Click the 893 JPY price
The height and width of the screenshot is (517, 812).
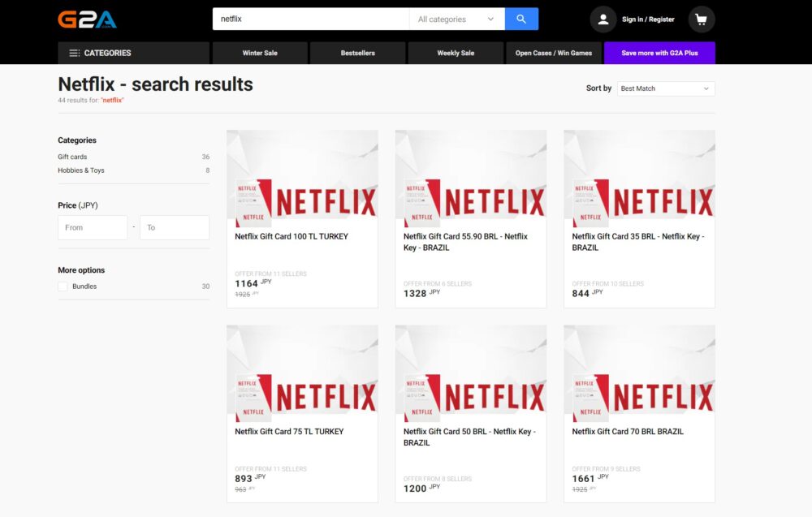(250, 478)
